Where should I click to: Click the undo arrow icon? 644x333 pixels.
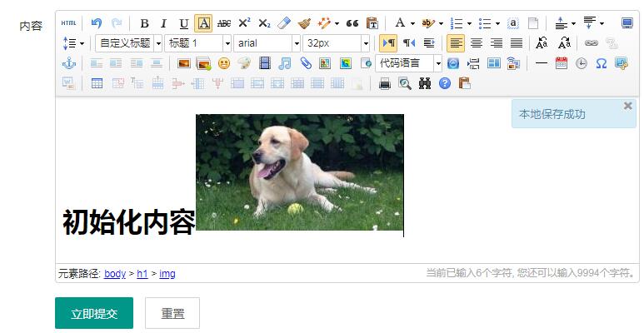click(97, 23)
